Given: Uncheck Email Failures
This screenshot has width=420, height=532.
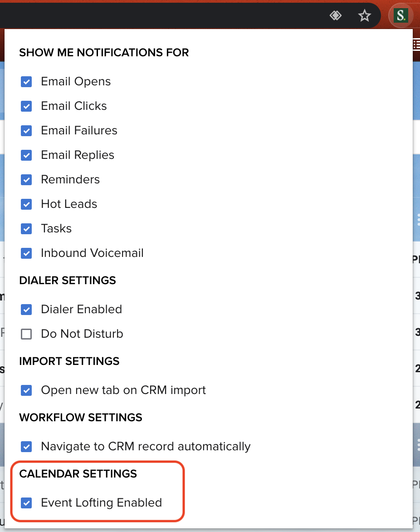Looking at the screenshot, I should point(26,131).
